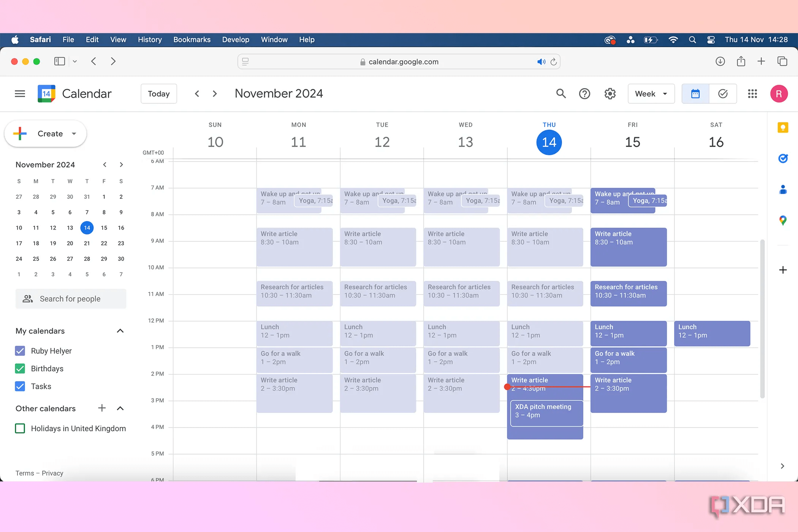Screen dimensions: 798x532
Task: Open the History menu
Action: click(150, 40)
